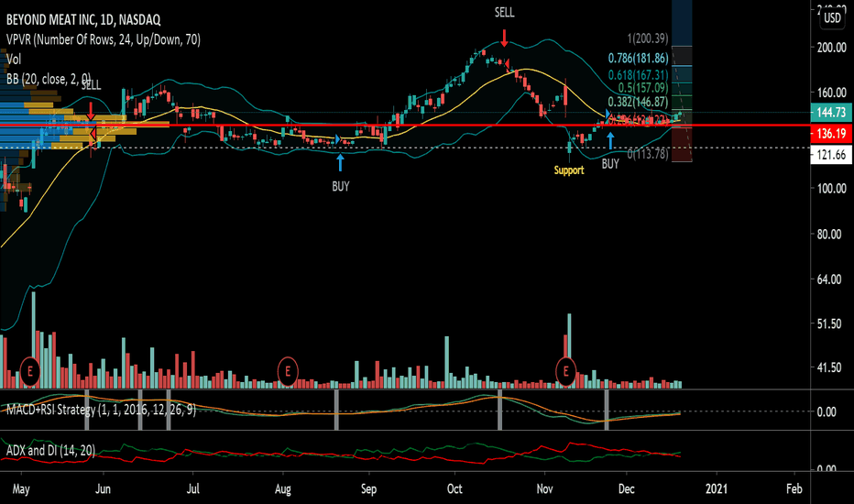854x504 pixels.
Task: Click the May label on time axis
Action: click(x=21, y=488)
